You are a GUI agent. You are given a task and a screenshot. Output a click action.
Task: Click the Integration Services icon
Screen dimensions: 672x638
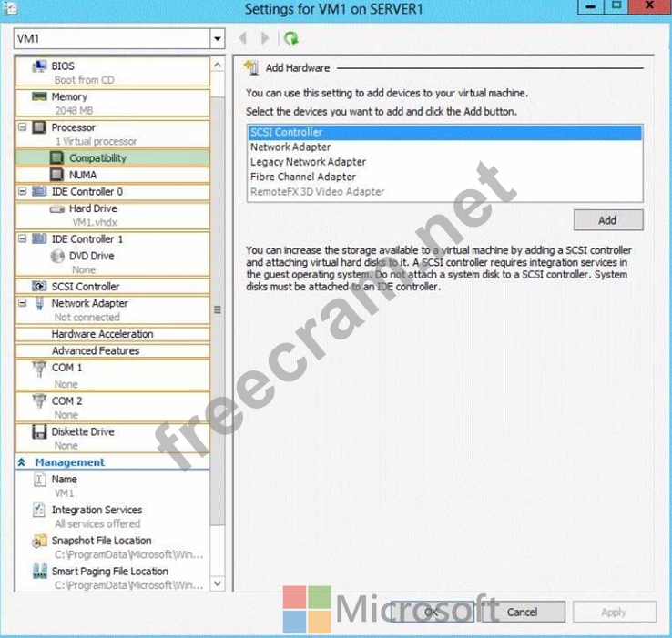tap(39, 510)
